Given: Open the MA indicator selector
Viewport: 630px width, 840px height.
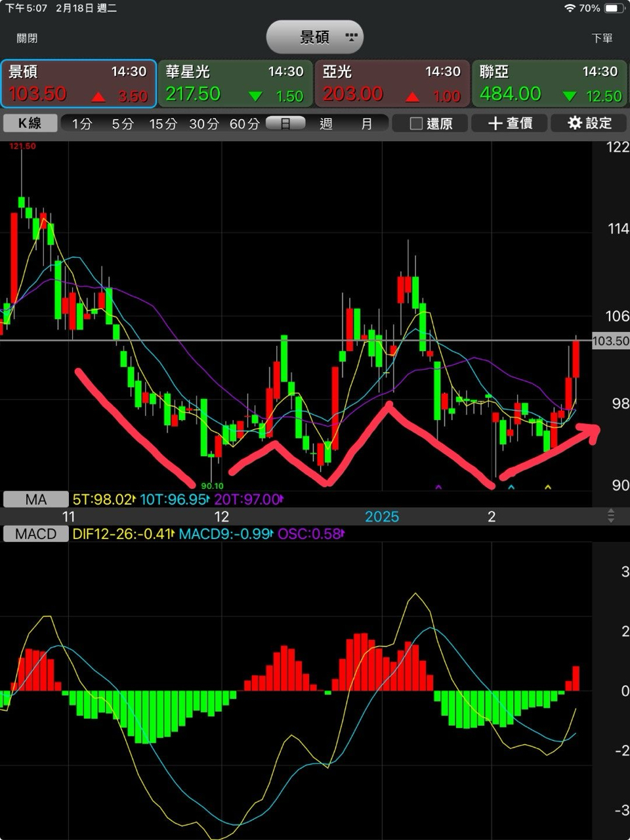Looking at the screenshot, I should [x=35, y=499].
